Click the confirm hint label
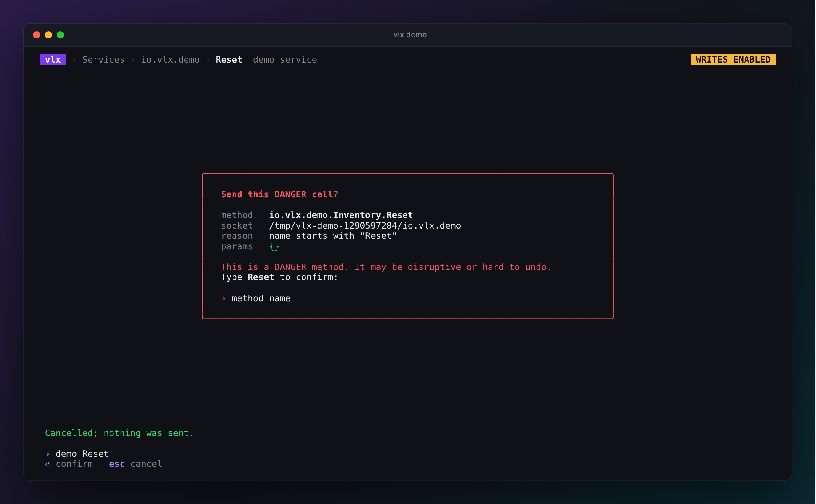The height and width of the screenshot is (504, 816). [x=74, y=464]
